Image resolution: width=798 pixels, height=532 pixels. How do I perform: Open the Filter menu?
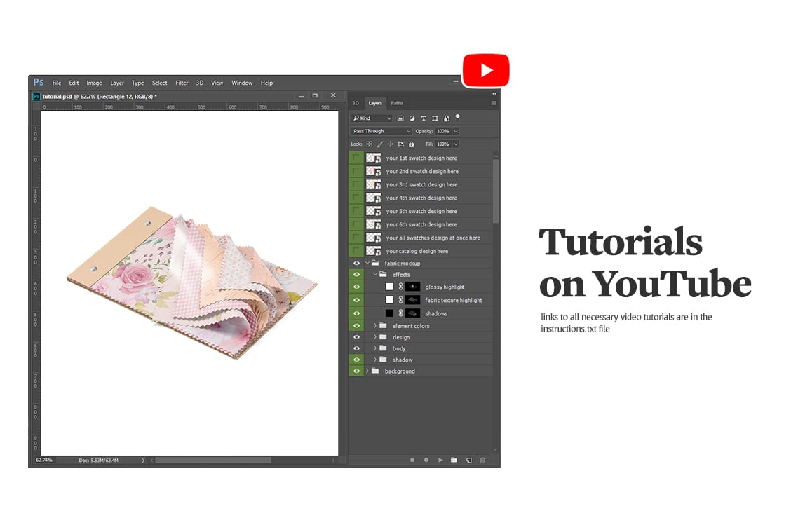182,83
